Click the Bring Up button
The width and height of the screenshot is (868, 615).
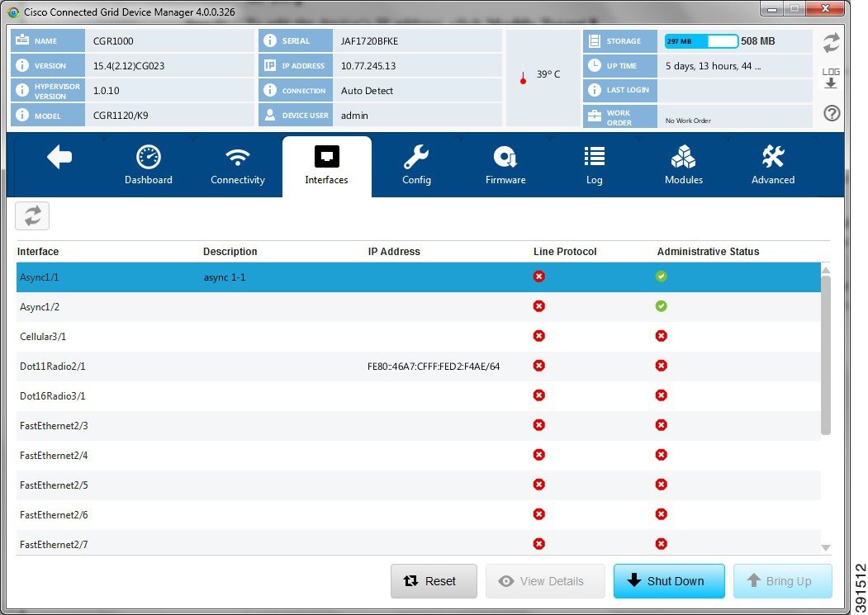pos(782,581)
